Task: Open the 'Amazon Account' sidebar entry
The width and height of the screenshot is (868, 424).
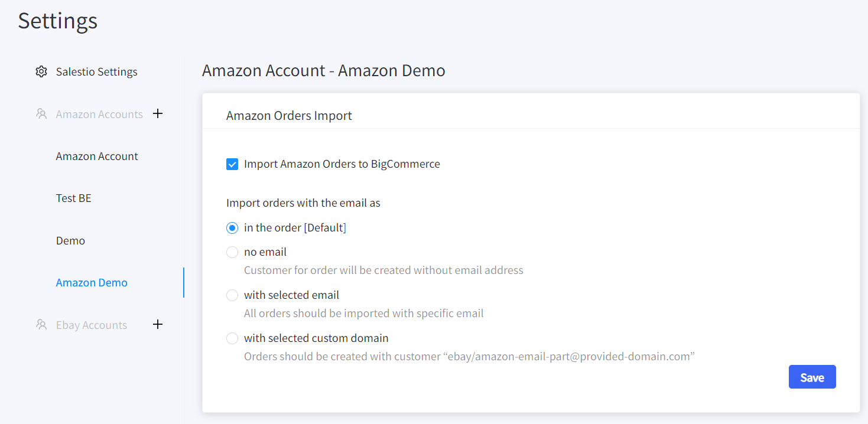Action: [x=97, y=156]
